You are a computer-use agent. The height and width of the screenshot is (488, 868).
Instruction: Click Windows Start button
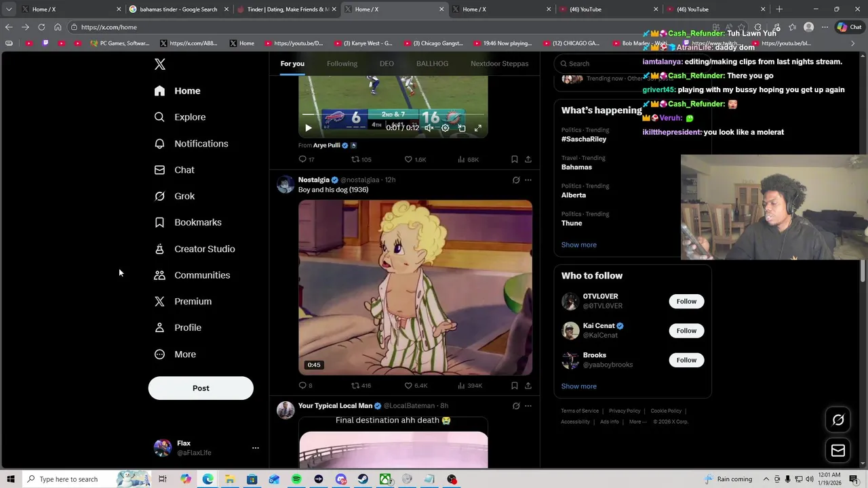[10, 479]
